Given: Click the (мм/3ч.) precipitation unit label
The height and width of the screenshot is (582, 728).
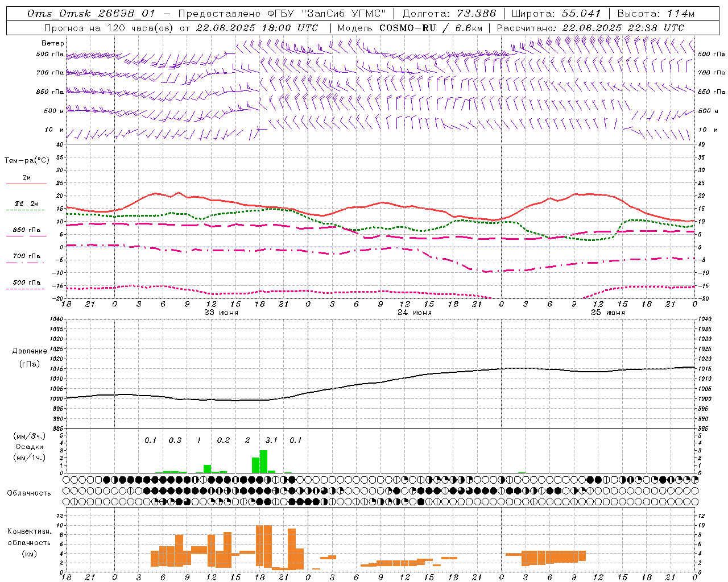Looking at the screenshot, I should pyautogui.click(x=30, y=436).
